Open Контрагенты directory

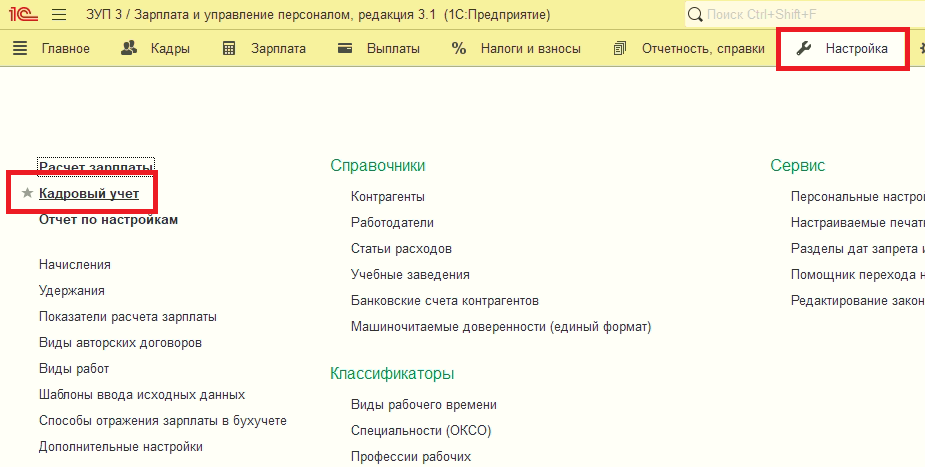[388, 196]
